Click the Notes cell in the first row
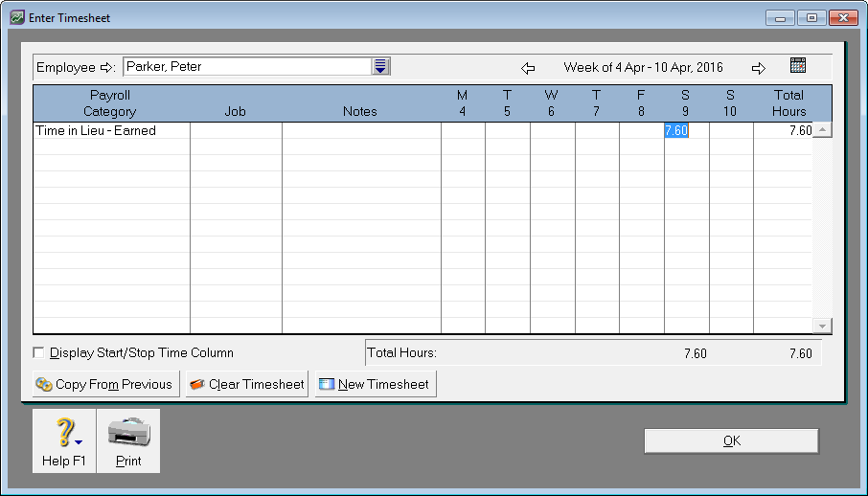The width and height of the screenshot is (868, 496). click(361, 130)
